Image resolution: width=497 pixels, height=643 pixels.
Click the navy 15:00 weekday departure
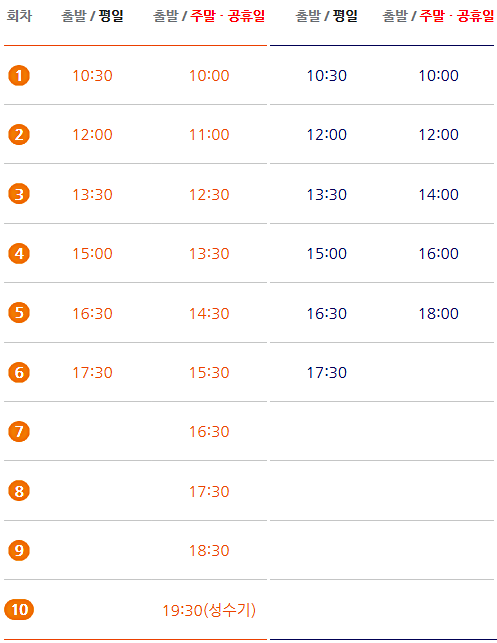(327, 253)
